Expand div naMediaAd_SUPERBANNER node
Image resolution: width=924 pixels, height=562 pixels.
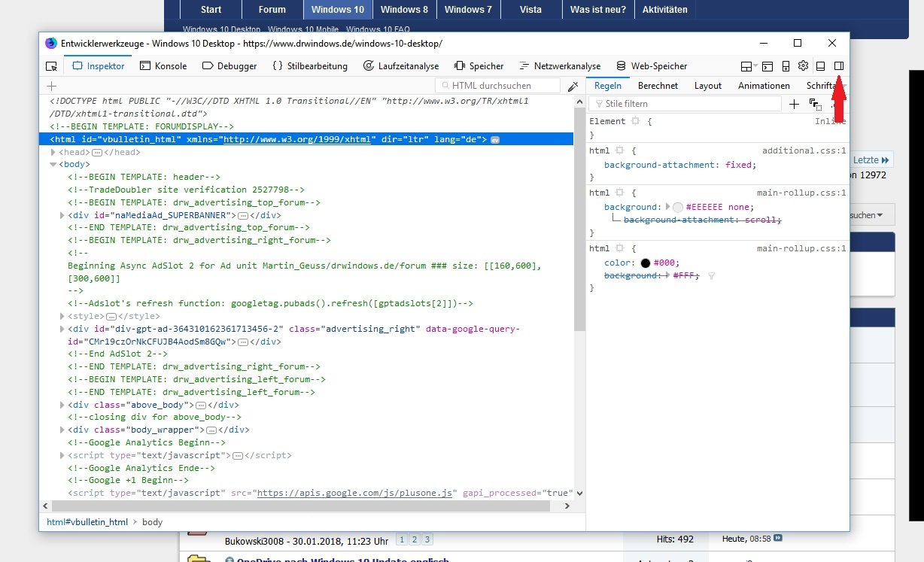pos(62,215)
